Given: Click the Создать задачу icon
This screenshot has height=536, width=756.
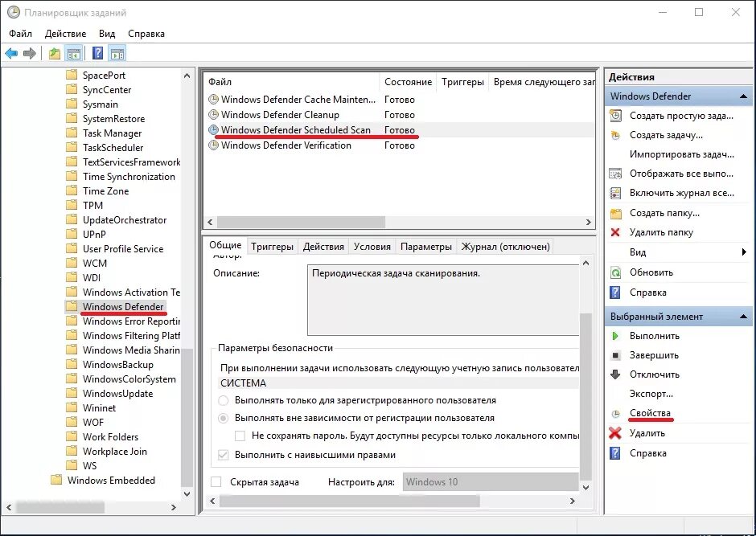Looking at the screenshot, I should coord(615,135).
